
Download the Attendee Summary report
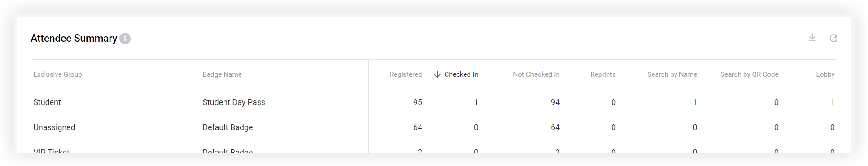(x=812, y=38)
